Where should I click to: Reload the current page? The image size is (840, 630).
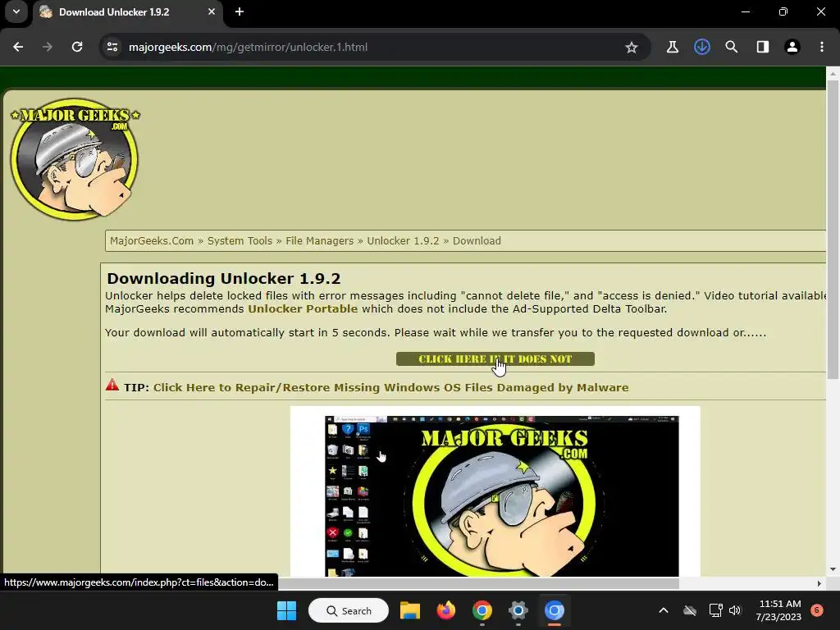pos(77,47)
